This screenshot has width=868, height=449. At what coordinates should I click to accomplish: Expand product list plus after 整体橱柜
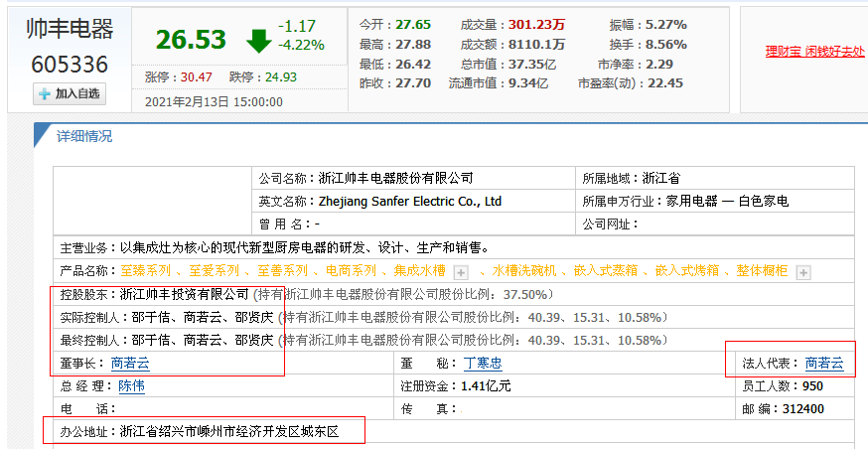pyautogui.click(x=802, y=272)
